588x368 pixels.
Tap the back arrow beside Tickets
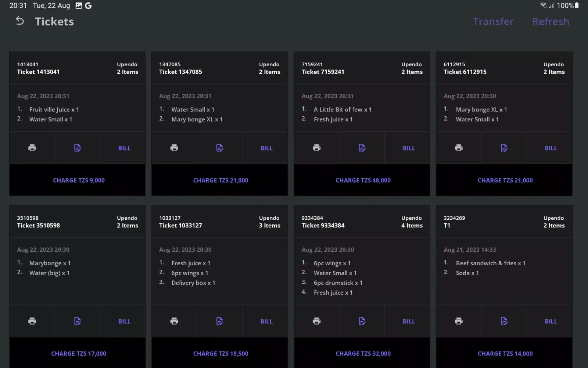coord(20,21)
